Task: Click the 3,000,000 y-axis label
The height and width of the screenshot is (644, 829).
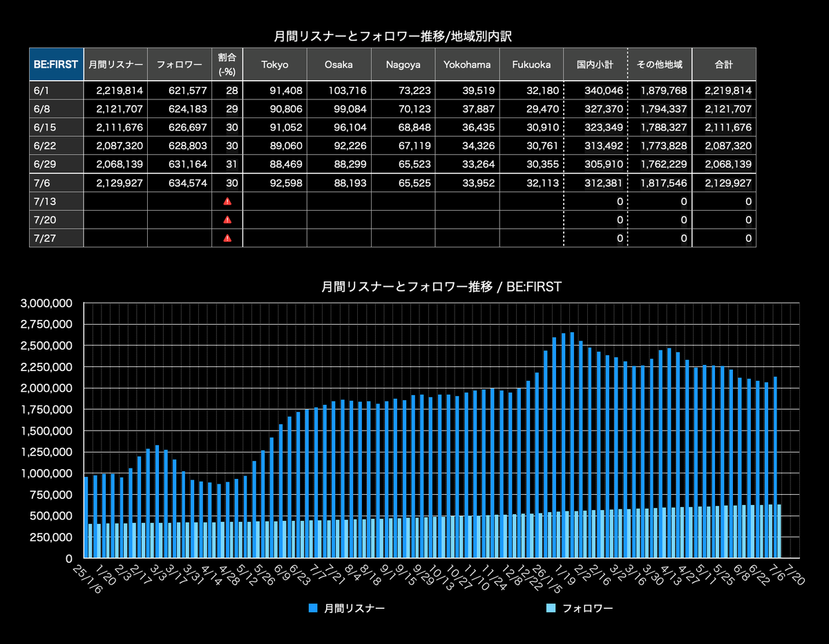Action: 47,303
